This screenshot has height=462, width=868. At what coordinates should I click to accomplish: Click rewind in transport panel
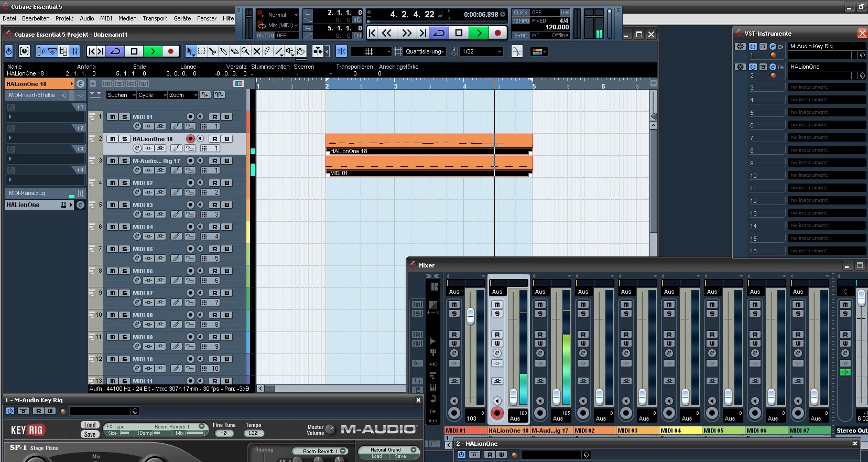click(387, 33)
